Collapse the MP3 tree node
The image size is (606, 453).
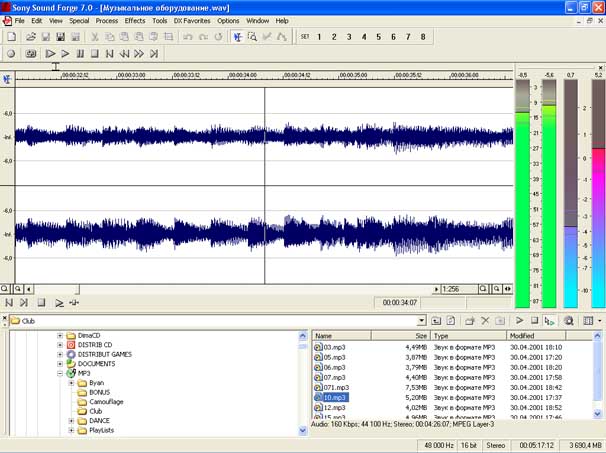coord(60,373)
